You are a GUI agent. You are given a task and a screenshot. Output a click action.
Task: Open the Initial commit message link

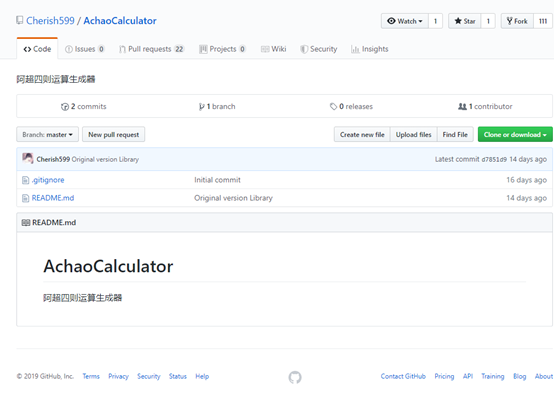(217, 180)
